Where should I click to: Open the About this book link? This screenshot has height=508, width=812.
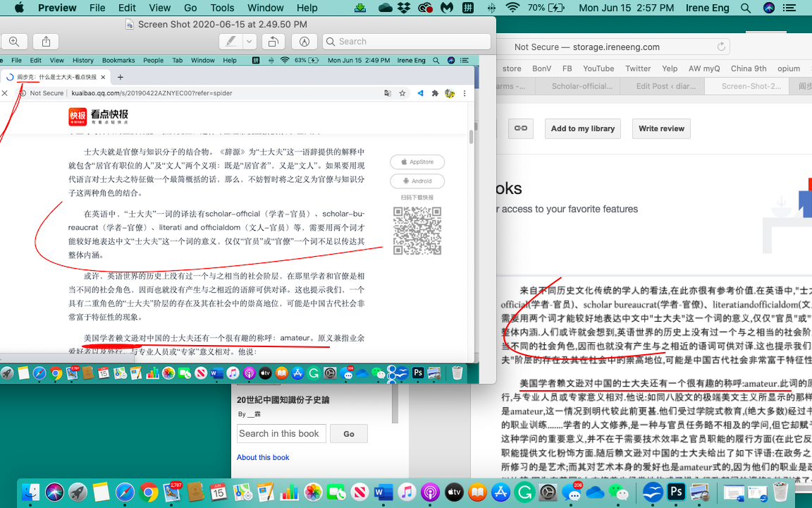pos(263,457)
